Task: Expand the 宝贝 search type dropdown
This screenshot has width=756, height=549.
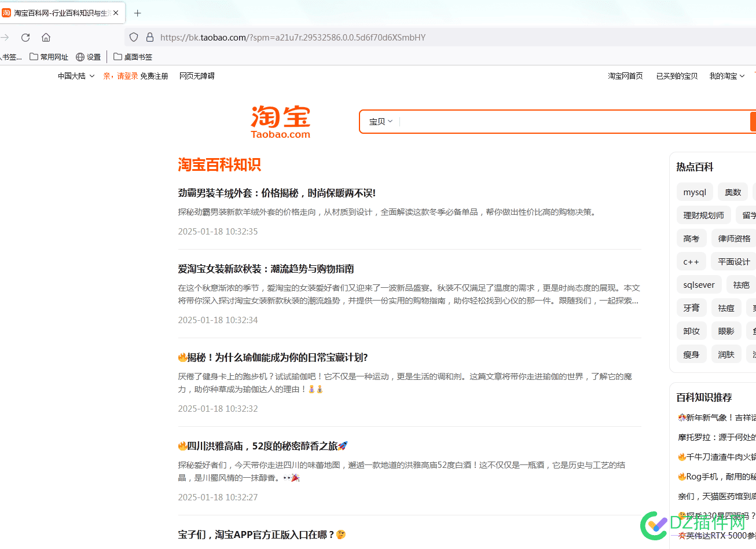Action: [x=381, y=122]
